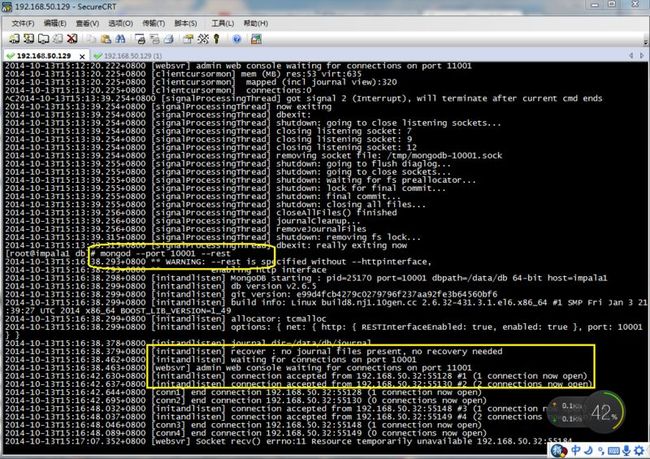Click the 0.1K/s upload speed readout

coord(572,406)
